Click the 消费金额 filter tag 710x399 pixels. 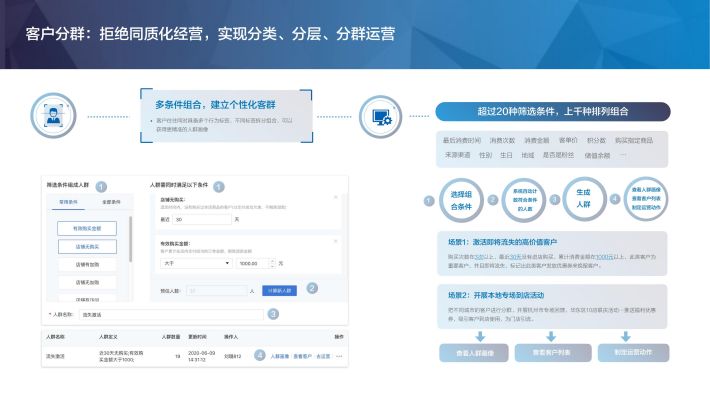537,140
